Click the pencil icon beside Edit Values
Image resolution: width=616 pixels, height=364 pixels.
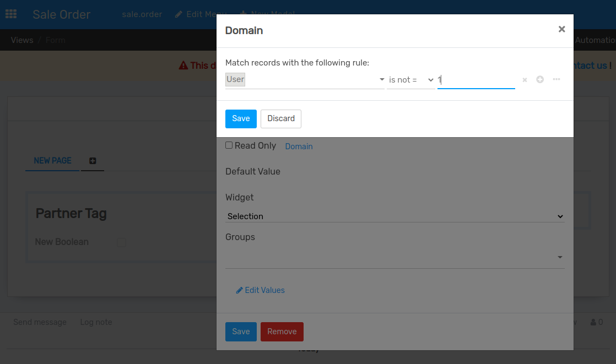click(239, 290)
